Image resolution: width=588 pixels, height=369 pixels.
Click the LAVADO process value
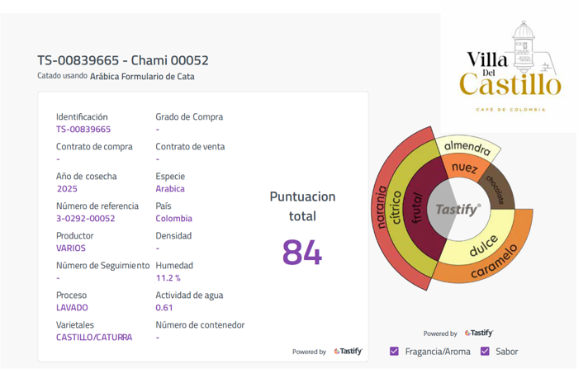click(x=72, y=308)
